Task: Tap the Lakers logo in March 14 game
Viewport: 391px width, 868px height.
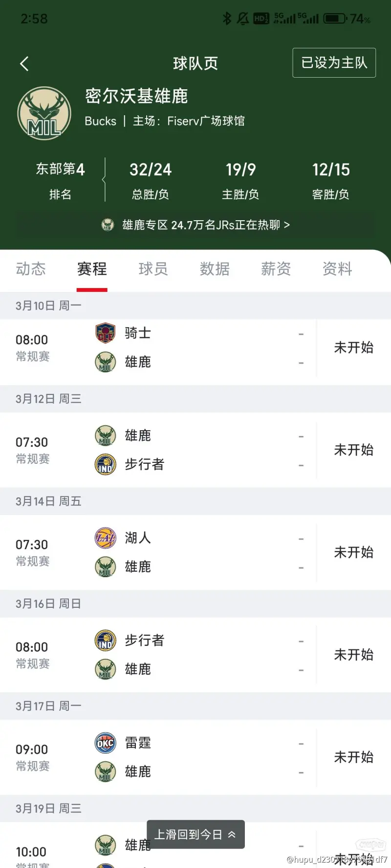Action: tap(105, 538)
